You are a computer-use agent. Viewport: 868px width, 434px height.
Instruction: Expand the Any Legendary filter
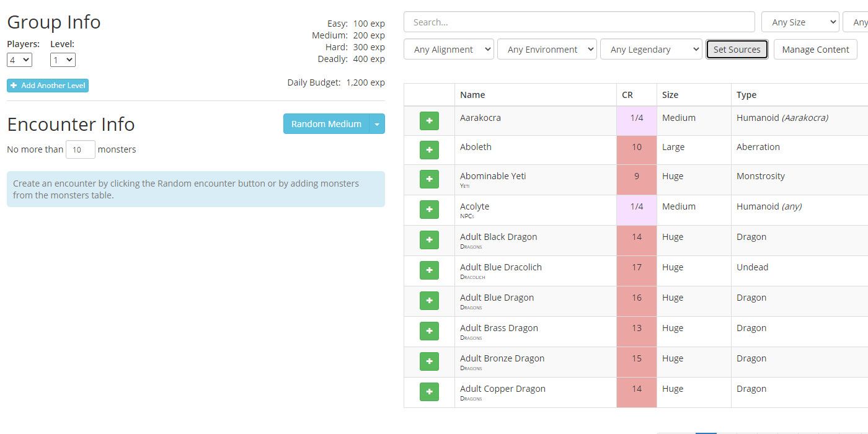pos(650,50)
